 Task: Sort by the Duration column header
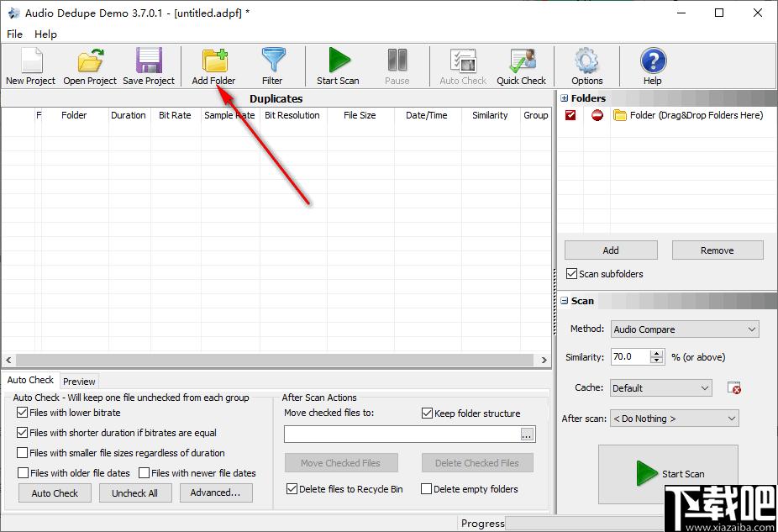pos(129,115)
